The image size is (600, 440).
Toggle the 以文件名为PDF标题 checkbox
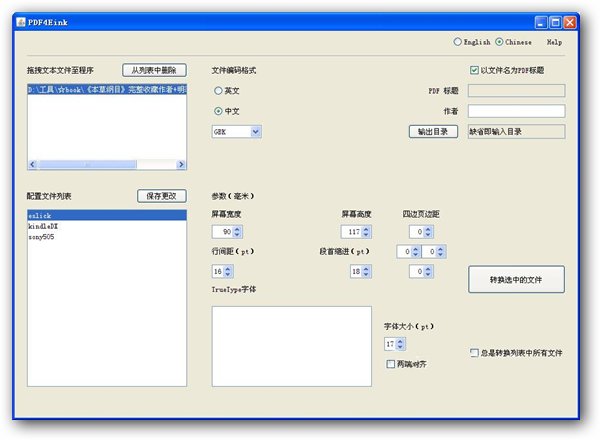[x=474, y=70]
